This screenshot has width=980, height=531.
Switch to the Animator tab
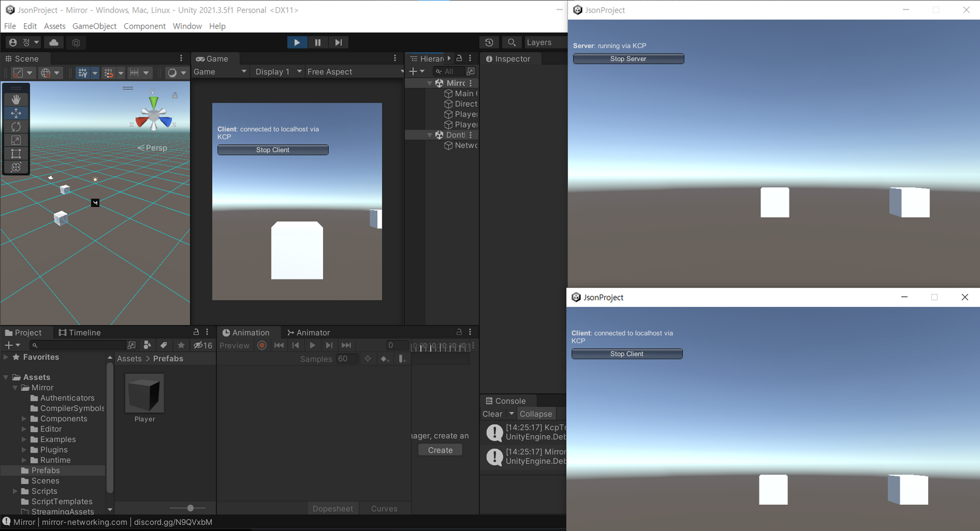coord(308,333)
